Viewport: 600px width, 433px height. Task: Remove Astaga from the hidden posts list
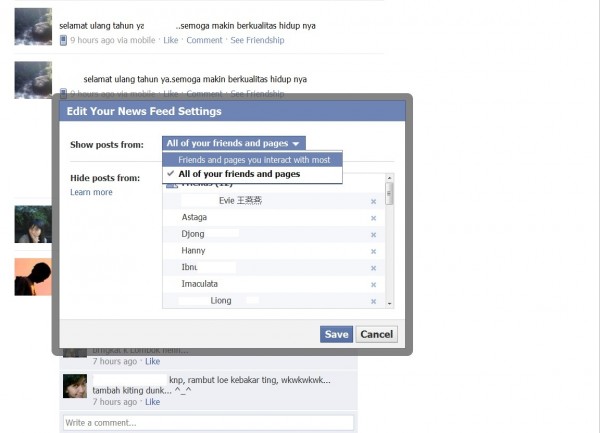tap(373, 218)
